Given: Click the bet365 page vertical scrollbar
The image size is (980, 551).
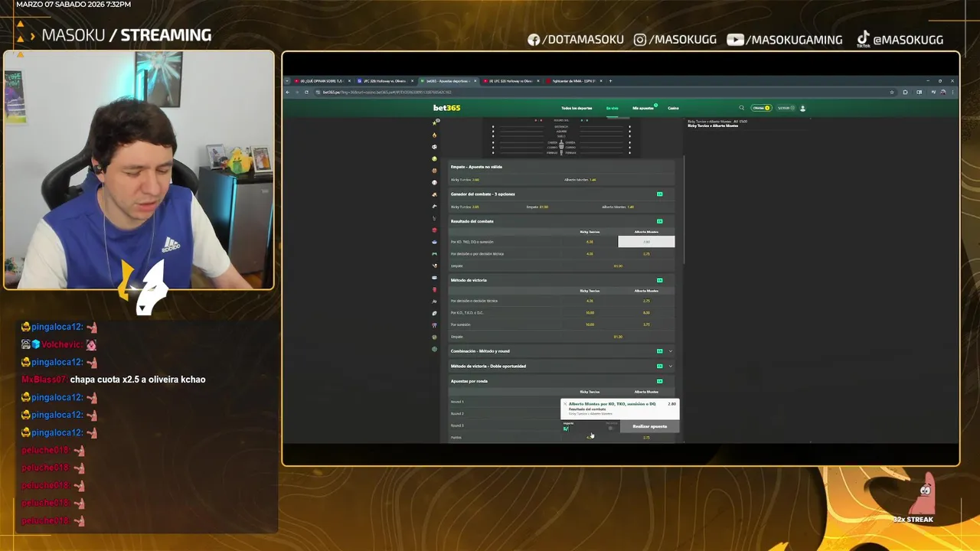Looking at the screenshot, I should 684,210.
